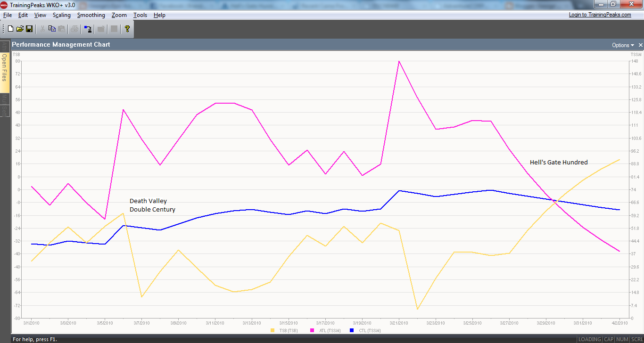Save using the floppy disk icon
This screenshot has height=343, width=644.
pos(29,29)
